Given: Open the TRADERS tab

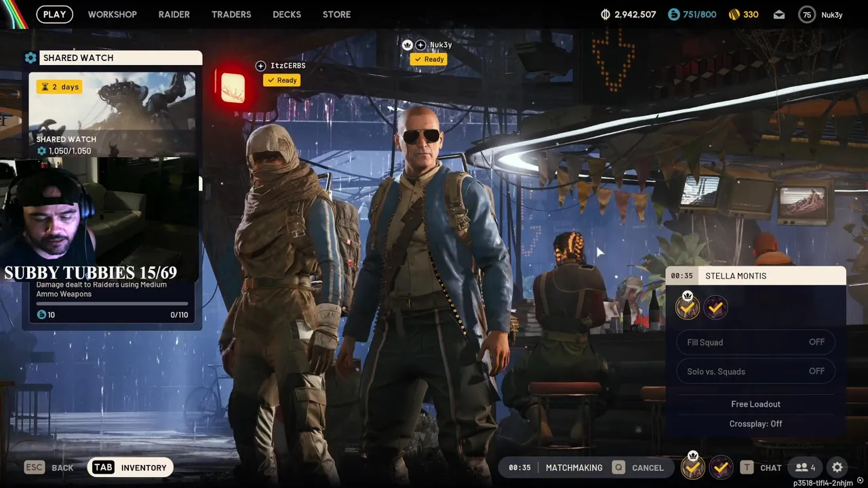Looking at the screenshot, I should pyautogui.click(x=231, y=14).
